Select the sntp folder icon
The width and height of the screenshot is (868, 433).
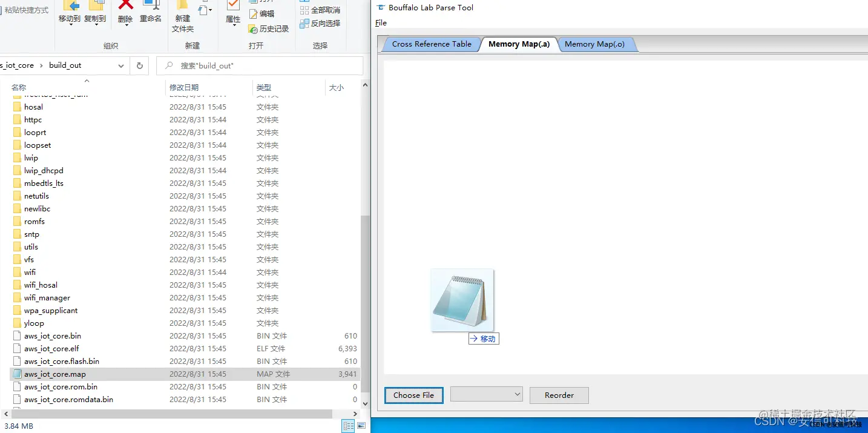(17, 234)
